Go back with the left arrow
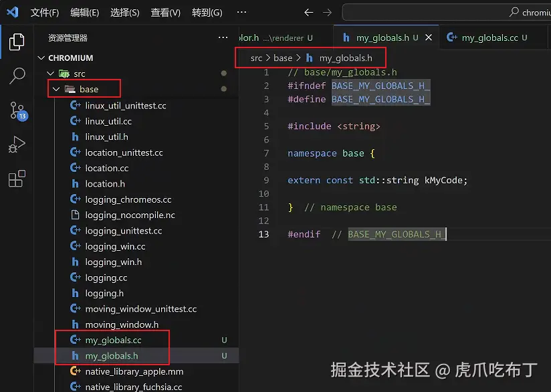This screenshot has width=551, height=392. click(x=308, y=13)
